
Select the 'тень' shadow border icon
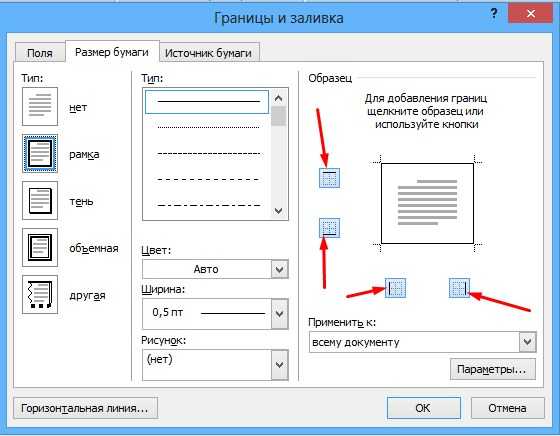click(40, 200)
